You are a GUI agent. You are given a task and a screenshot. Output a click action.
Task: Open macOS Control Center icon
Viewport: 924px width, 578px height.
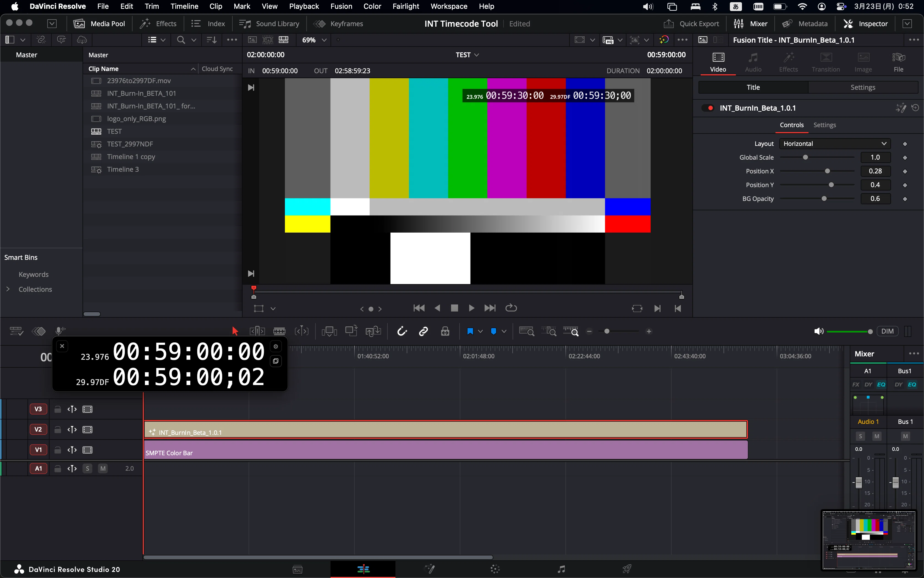click(x=841, y=6)
